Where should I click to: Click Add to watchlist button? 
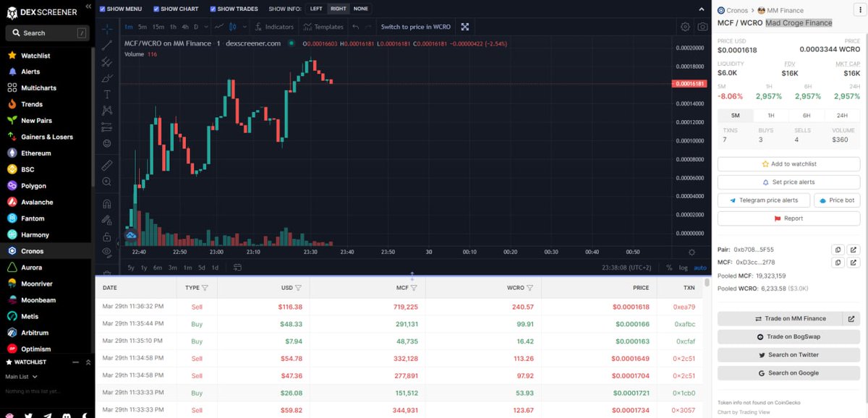(x=788, y=164)
